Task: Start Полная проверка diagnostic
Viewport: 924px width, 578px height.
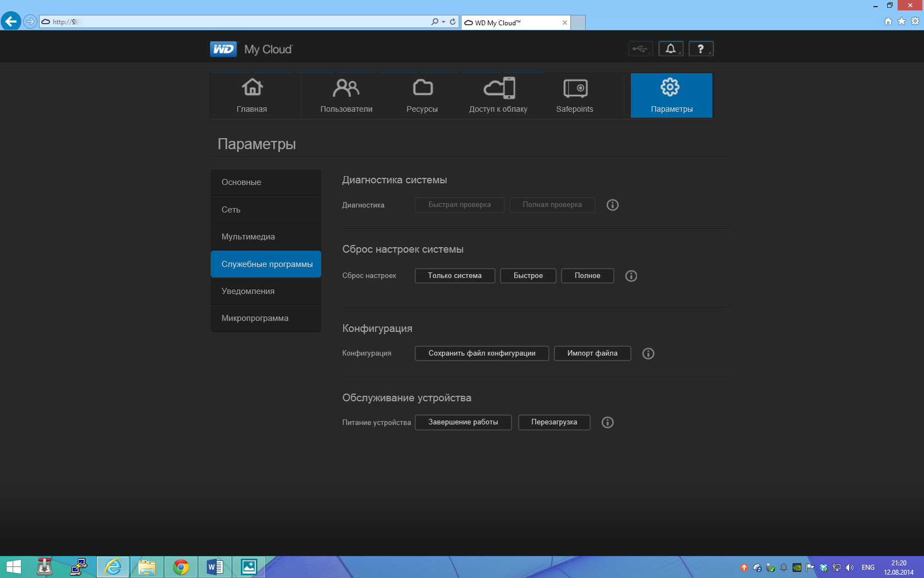Action: coord(552,205)
